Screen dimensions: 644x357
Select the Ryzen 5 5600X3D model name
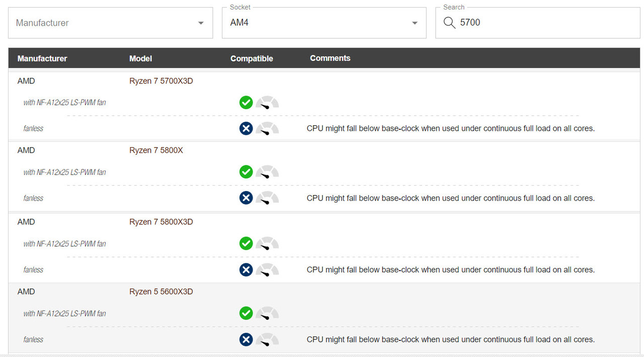tap(161, 292)
